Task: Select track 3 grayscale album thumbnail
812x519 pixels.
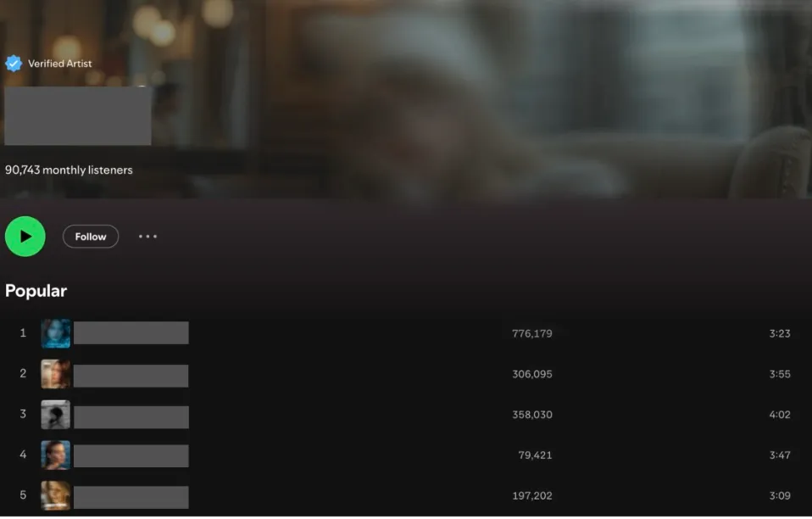Action: click(55, 415)
